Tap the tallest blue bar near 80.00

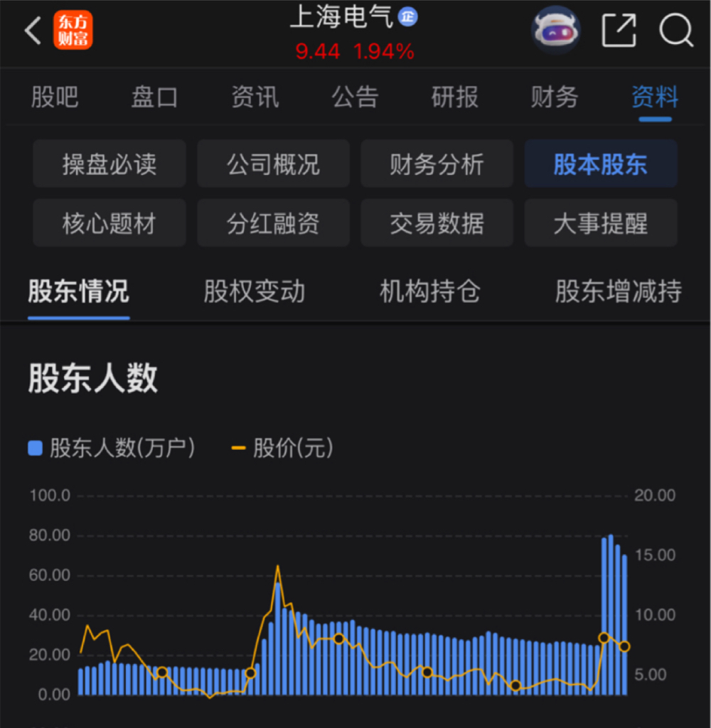[x=611, y=614]
